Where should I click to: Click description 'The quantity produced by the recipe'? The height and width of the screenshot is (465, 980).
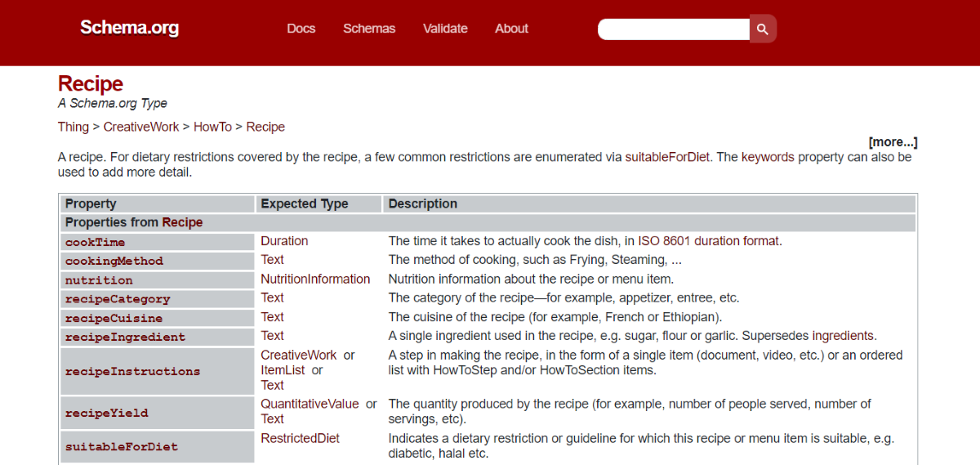click(630, 411)
